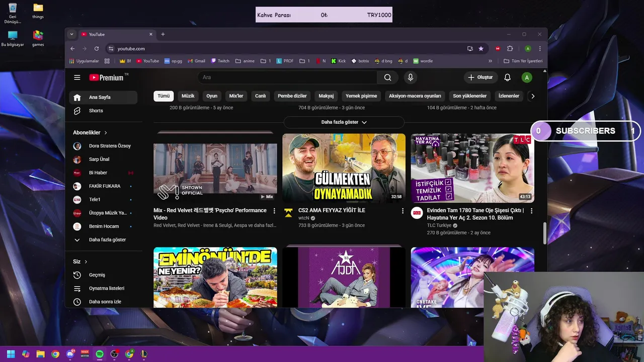Expand Daha fazla göster in subscriptions
Image resolution: width=644 pixels, height=362 pixels.
tap(103, 240)
